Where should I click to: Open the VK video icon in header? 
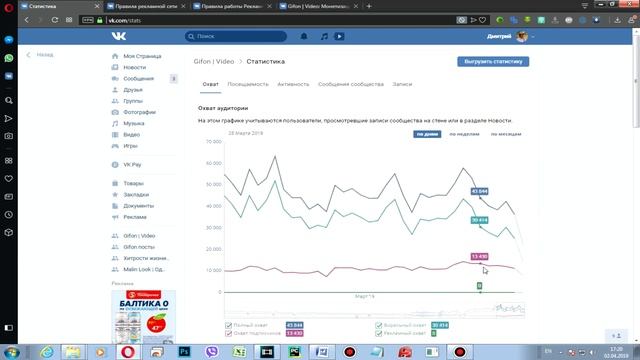(339, 36)
